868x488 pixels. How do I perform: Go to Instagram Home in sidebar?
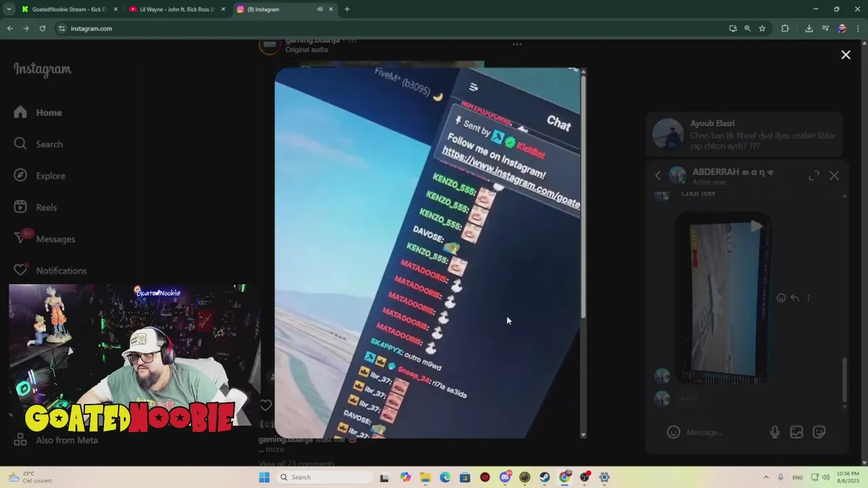click(38, 113)
